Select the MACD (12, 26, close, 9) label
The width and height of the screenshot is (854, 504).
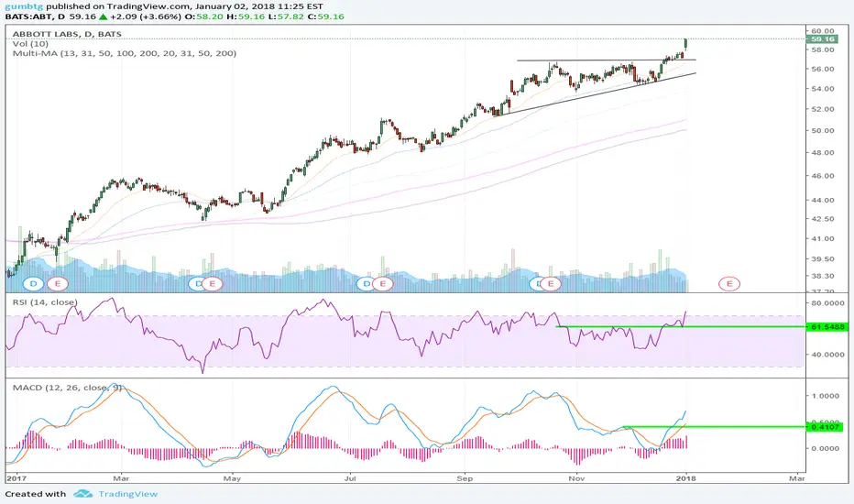(67, 388)
